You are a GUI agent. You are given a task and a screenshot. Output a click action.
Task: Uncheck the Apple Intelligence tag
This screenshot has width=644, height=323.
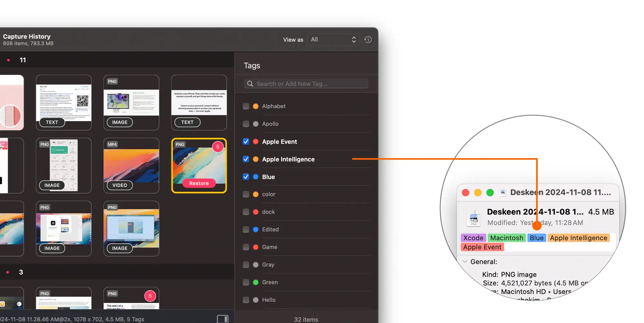(246, 159)
